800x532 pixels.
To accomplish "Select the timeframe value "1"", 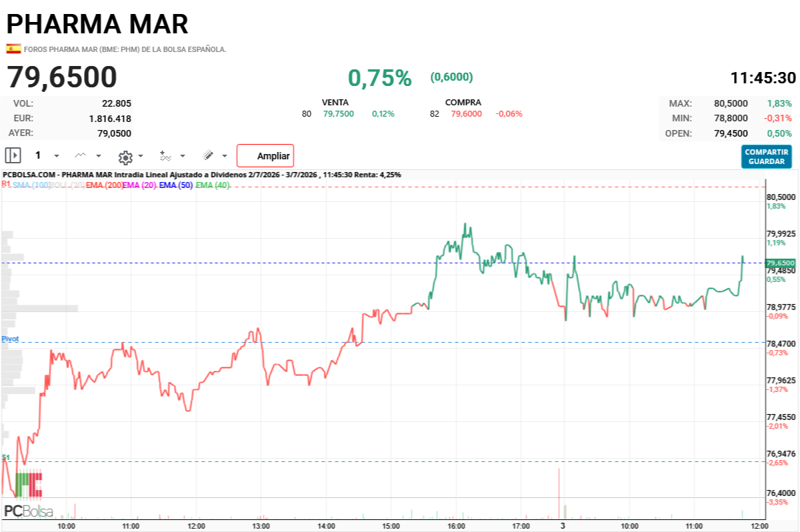I will pyautogui.click(x=38, y=155).
